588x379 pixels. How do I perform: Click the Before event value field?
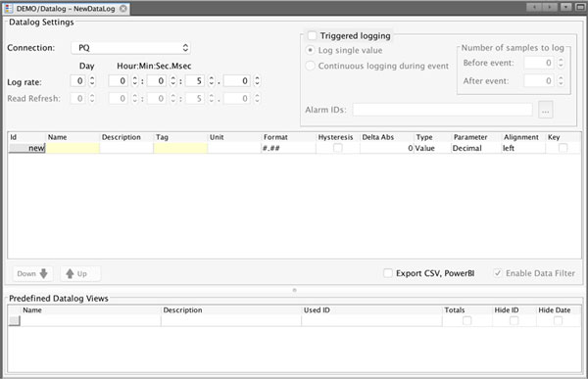coord(539,63)
